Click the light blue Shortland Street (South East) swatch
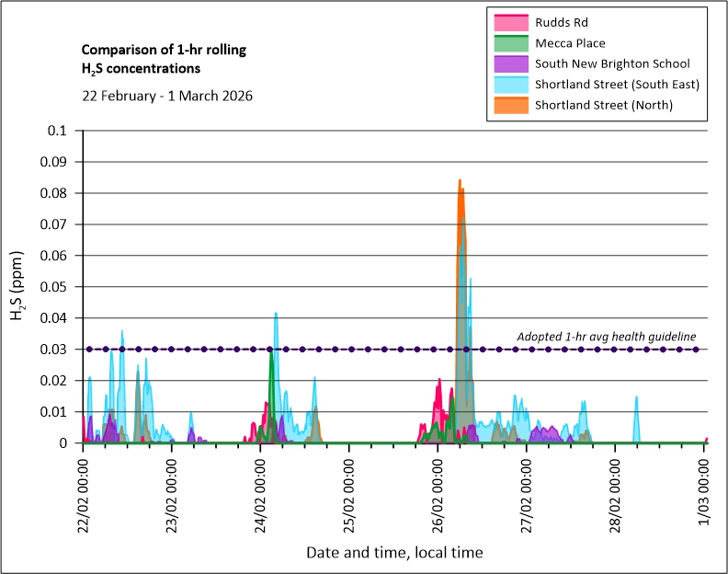Screen dimensions: 728x574 tap(509, 85)
